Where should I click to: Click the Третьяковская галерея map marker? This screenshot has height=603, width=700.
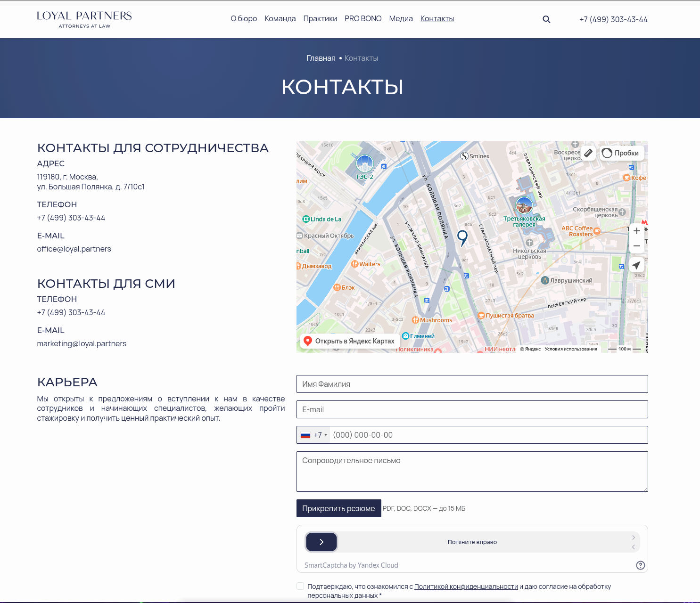[524, 205]
